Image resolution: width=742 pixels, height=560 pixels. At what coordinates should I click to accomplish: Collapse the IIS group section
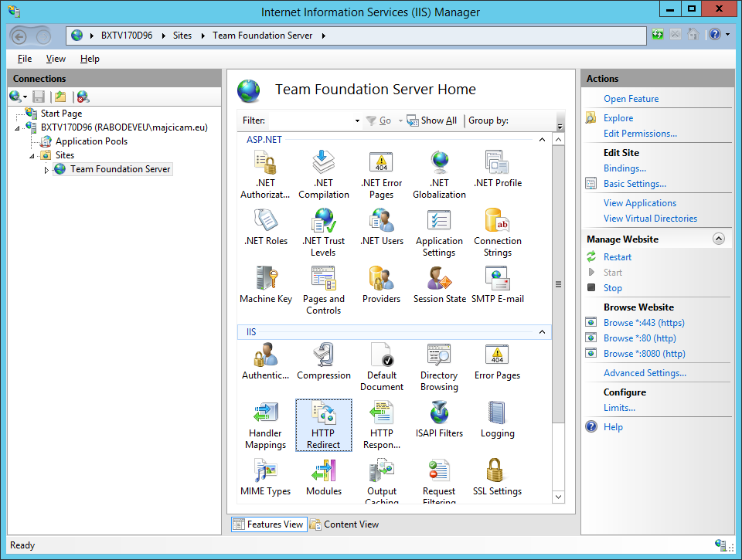coord(542,332)
